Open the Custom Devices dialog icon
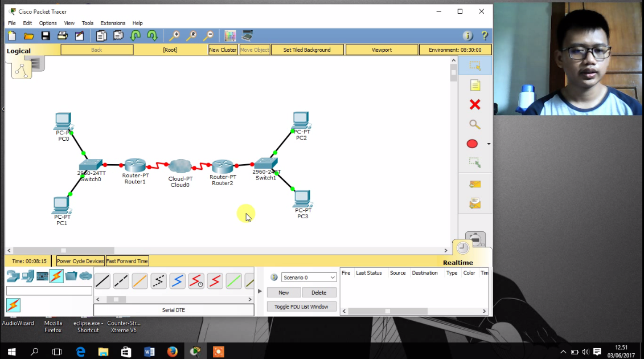The image size is (644, 359). click(247, 36)
